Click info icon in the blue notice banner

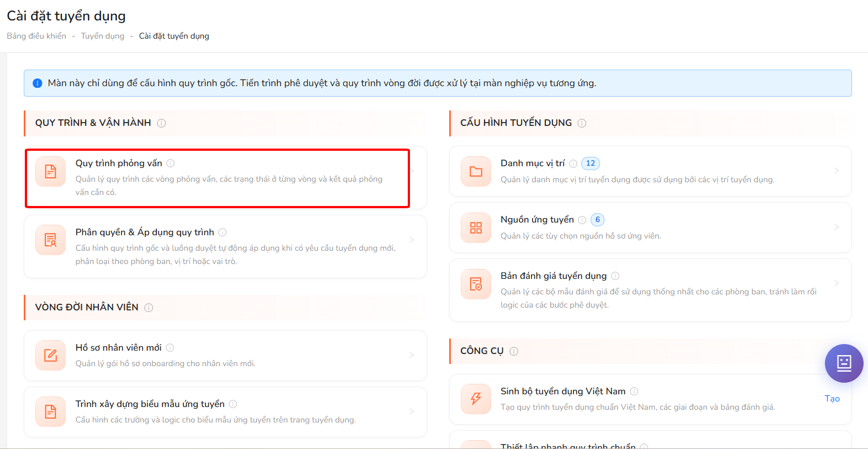click(x=38, y=83)
